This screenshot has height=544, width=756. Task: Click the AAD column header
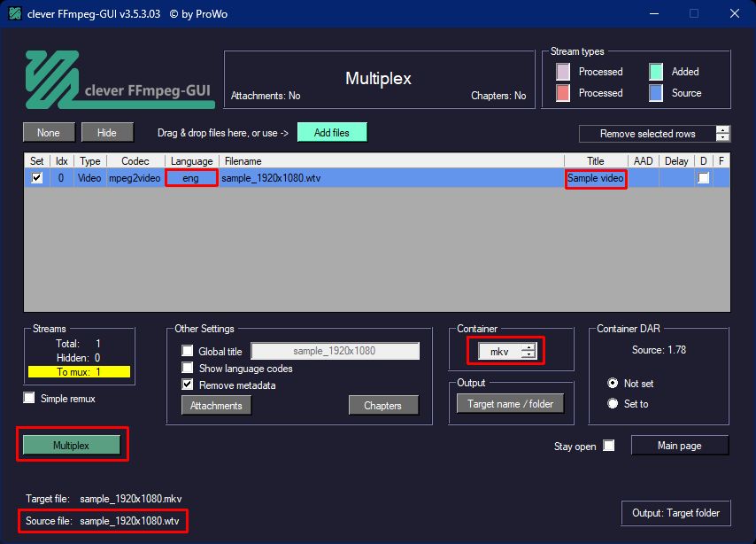[644, 161]
